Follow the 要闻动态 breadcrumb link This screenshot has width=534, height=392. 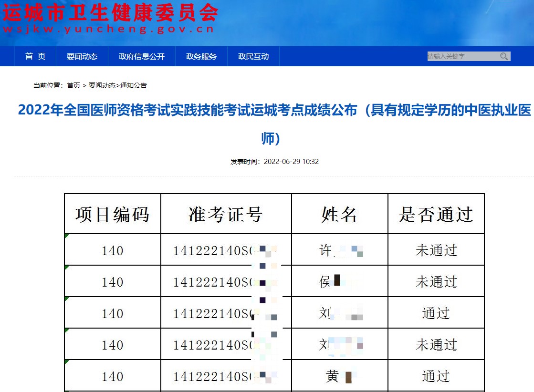click(x=102, y=85)
